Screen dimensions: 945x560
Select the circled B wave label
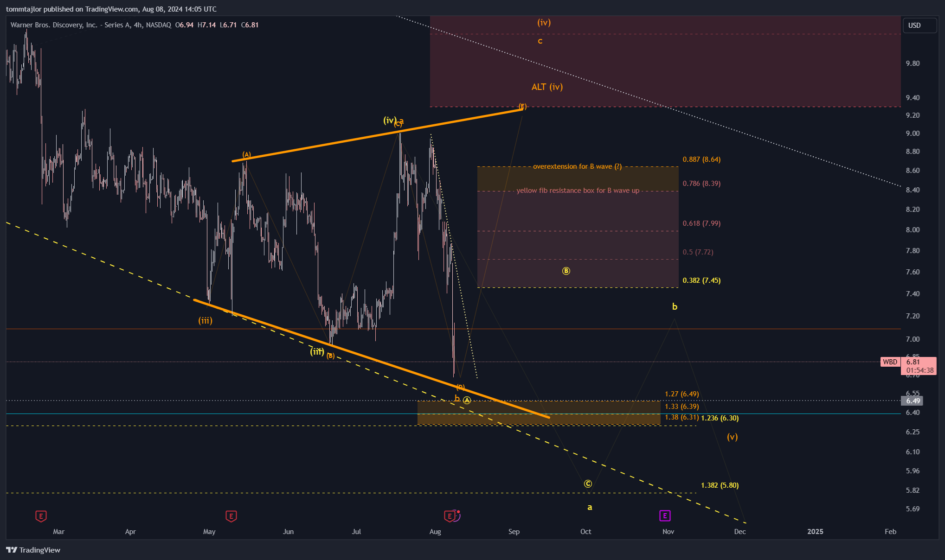click(x=566, y=271)
